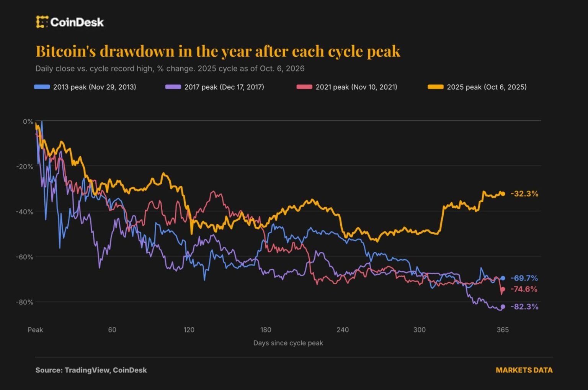Click the -82.3% end label
Viewport: 588px width, 390px height.
(x=524, y=307)
